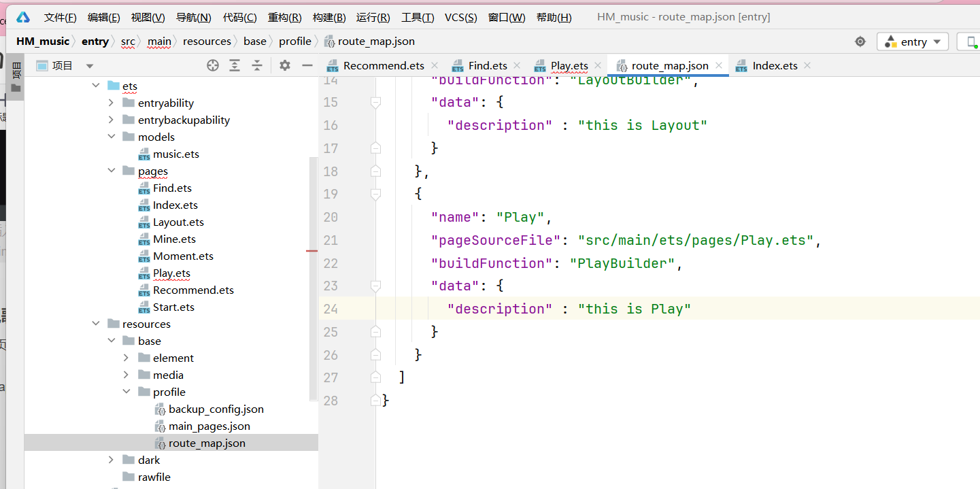Click the expand all icon in project panel
Viewport: 980px width, 489px height.
coord(235,65)
